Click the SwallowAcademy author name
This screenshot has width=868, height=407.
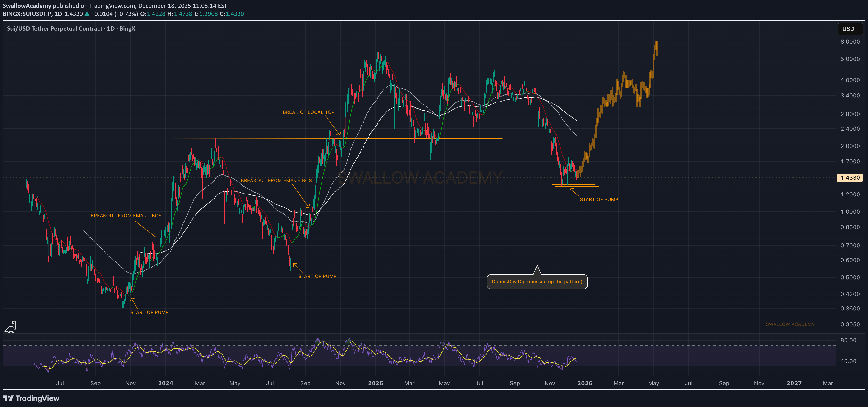[27, 6]
